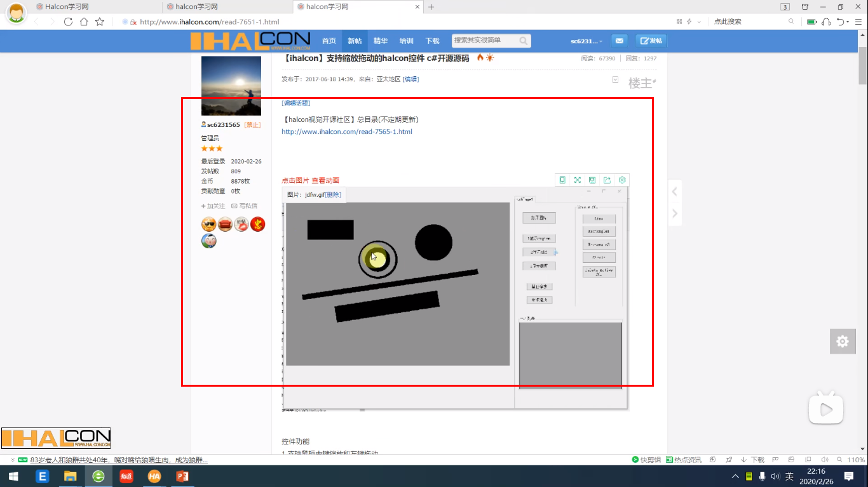Open the mail/message icon in site header

[619, 40]
